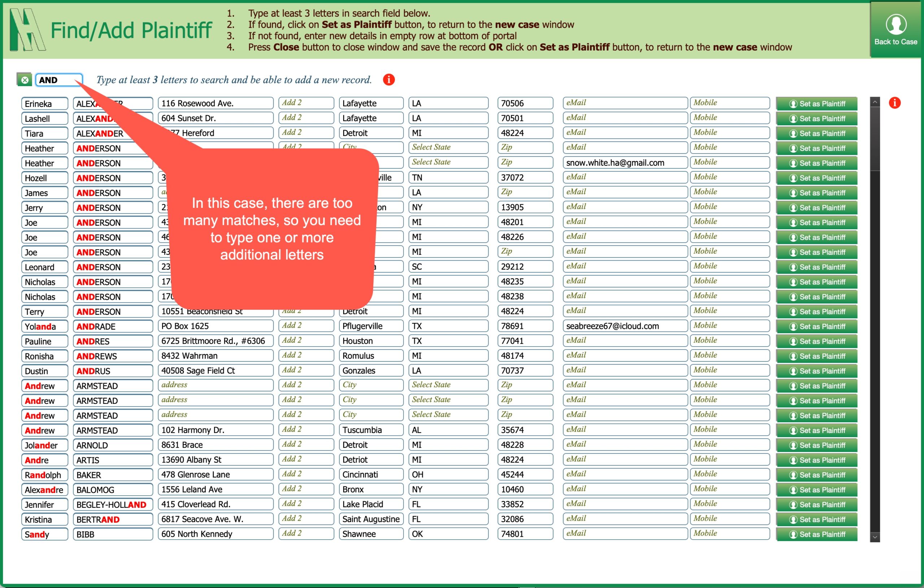Open state field SC in Leonard Anderson row

(448, 266)
